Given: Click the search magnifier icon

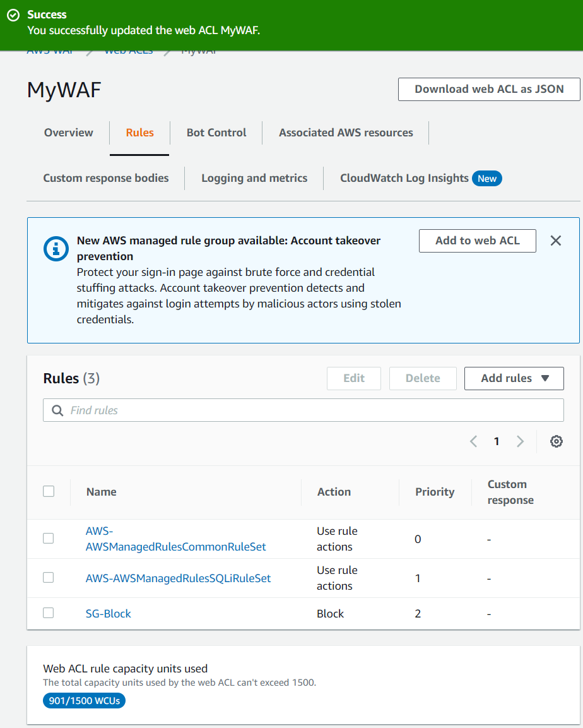Looking at the screenshot, I should pos(57,410).
